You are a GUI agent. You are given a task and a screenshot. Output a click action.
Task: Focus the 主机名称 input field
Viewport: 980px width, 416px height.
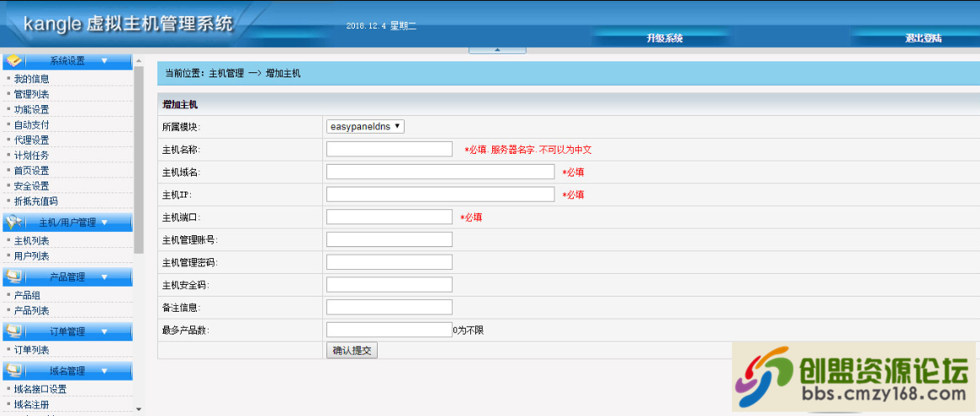click(389, 150)
